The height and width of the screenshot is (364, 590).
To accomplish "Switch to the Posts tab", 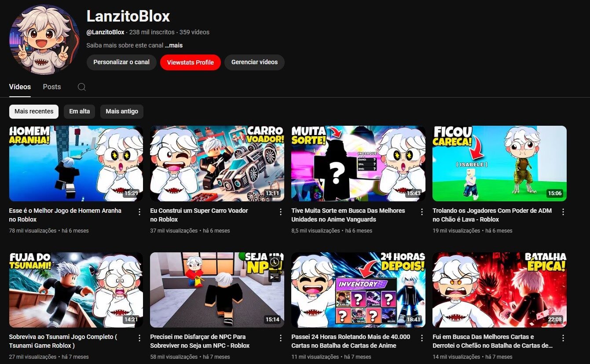I will pyautogui.click(x=51, y=87).
